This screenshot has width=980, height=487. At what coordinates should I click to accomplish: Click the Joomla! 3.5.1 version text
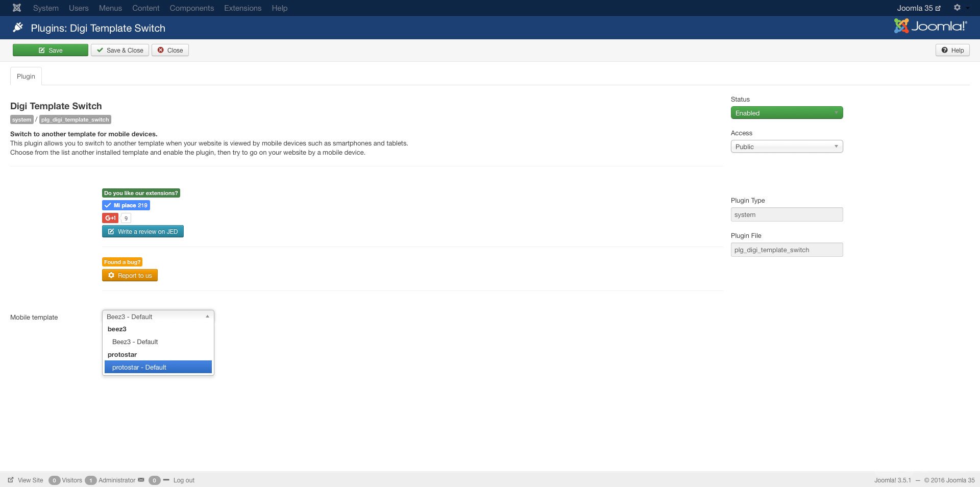[x=892, y=480]
